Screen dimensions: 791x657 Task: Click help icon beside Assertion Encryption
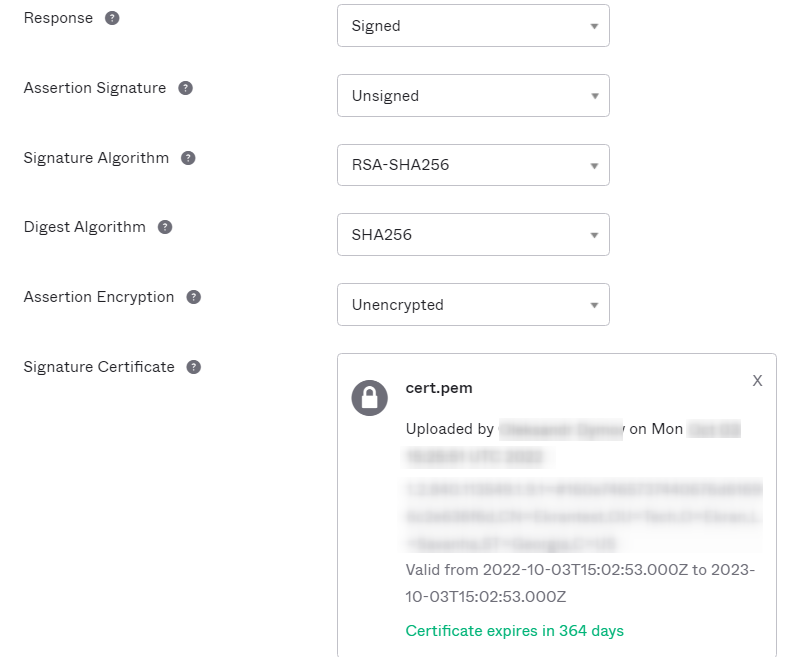194,297
